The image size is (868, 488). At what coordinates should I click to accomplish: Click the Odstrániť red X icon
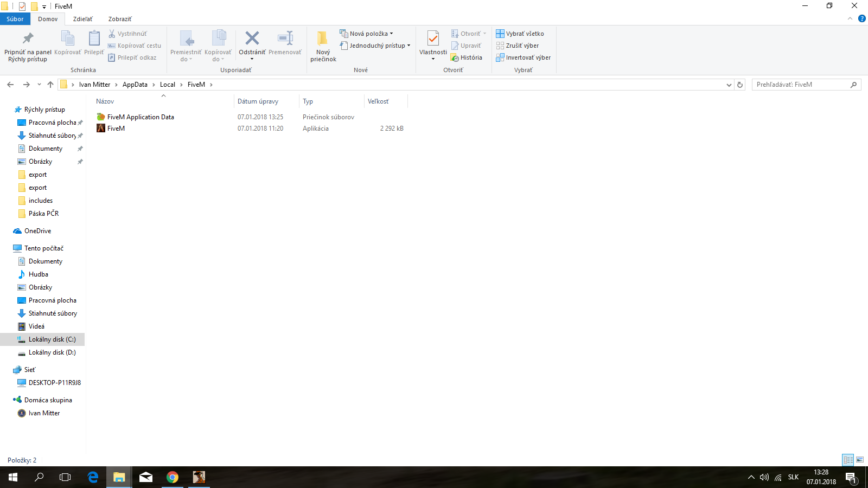click(x=252, y=38)
